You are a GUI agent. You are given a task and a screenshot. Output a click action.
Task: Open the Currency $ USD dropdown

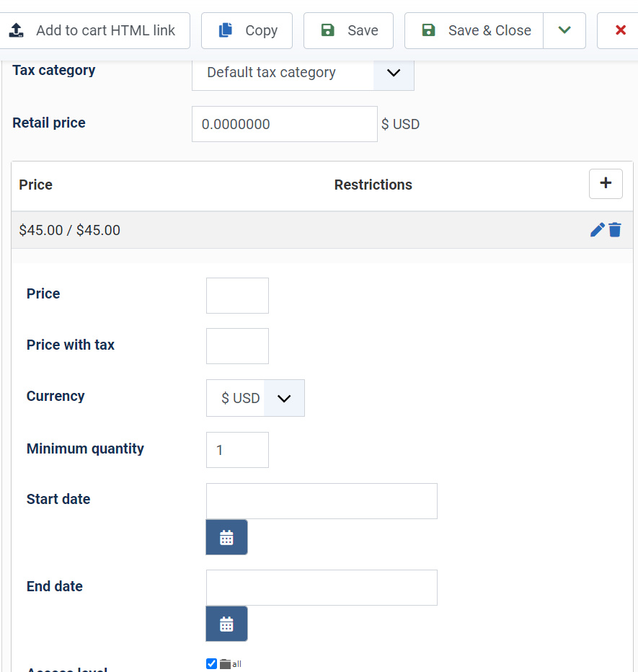tap(284, 398)
